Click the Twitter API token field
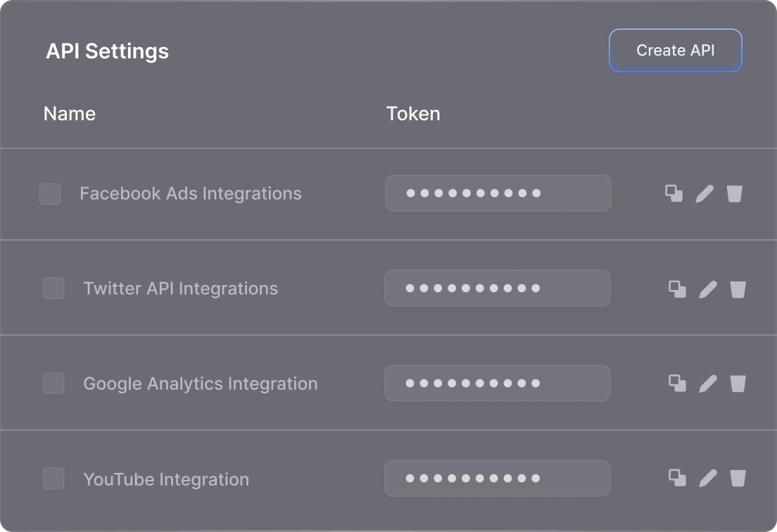The image size is (777, 532). point(497,289)
